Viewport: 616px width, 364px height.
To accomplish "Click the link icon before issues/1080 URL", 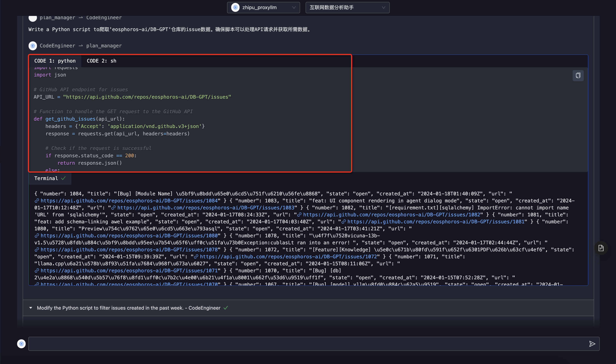I will 37,236.
